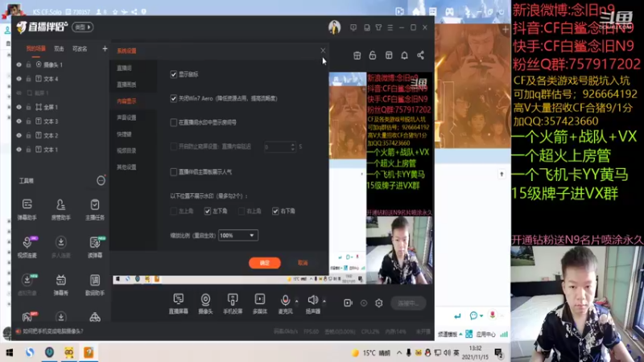Uncheck the 左下角 watermark checkbox

[x=208, y=211]
